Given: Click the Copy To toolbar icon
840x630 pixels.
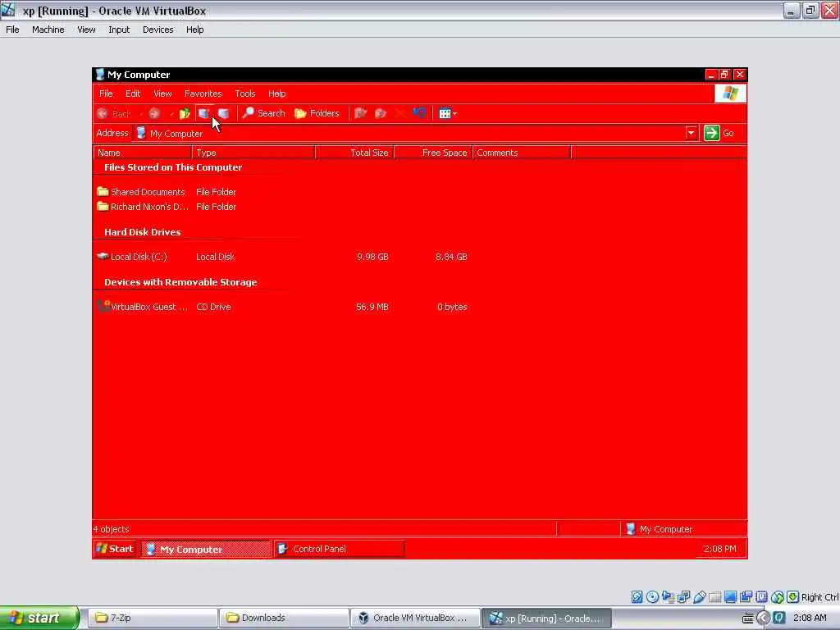Looking at the screenshot, I should point(381,113).
